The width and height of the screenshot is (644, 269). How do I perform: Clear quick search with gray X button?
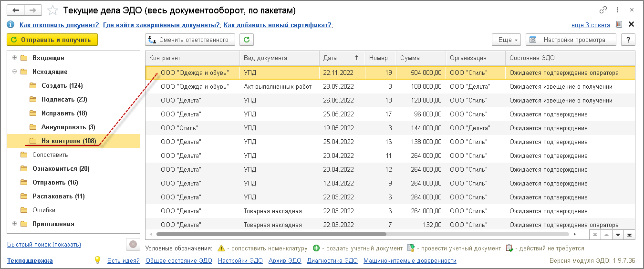tap(133, 245)
